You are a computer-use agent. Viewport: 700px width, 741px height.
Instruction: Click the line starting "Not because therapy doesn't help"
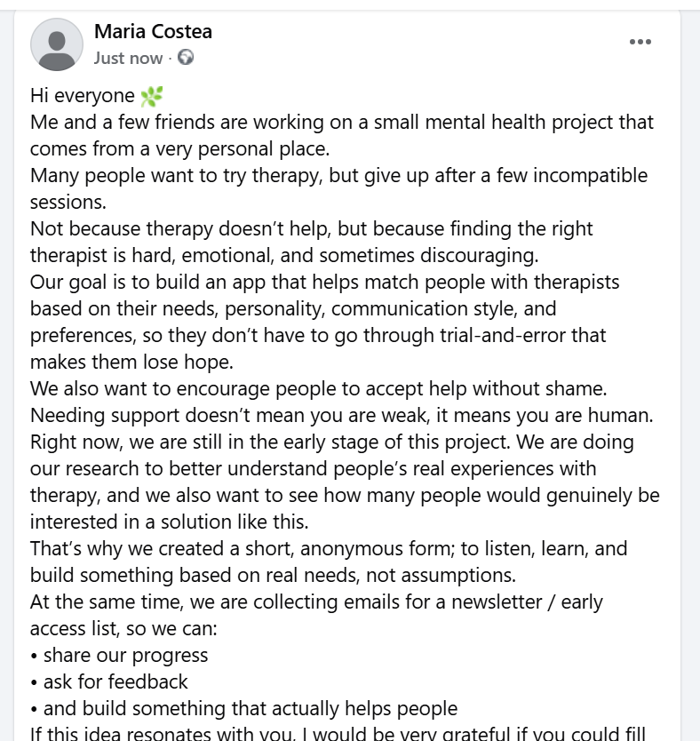click(x=311, y=229)
